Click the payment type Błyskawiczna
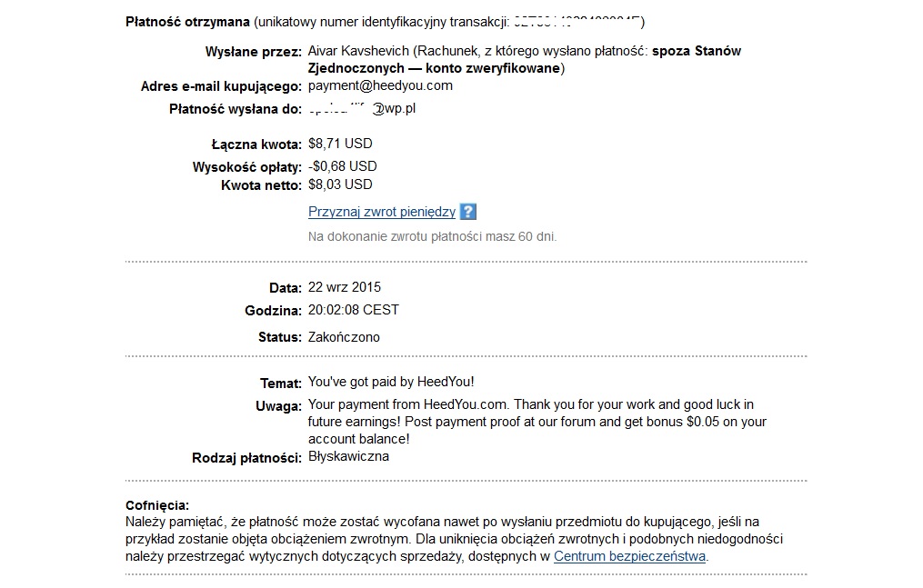Viewport: 923px width, 588px height. [x=348, y=456]
